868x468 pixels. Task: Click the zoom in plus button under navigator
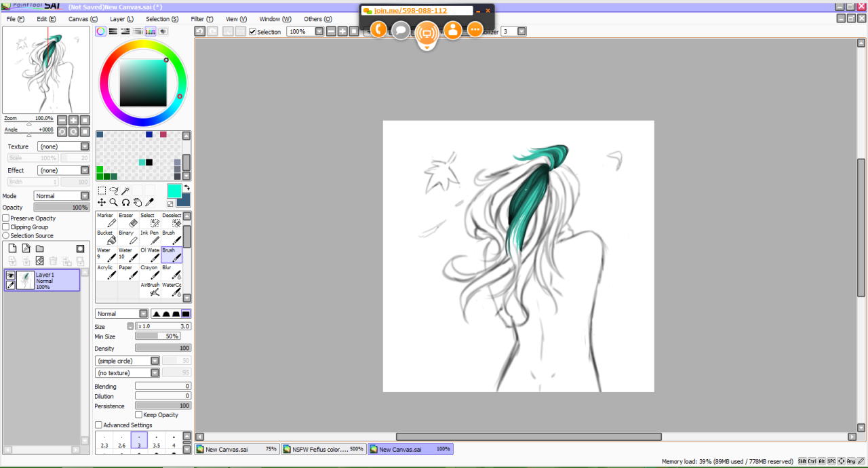click(x=73, y=119)
